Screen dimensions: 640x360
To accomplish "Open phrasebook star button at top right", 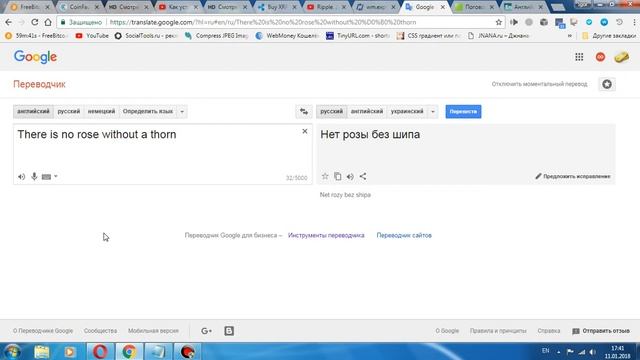I will [x=607, y=84].
